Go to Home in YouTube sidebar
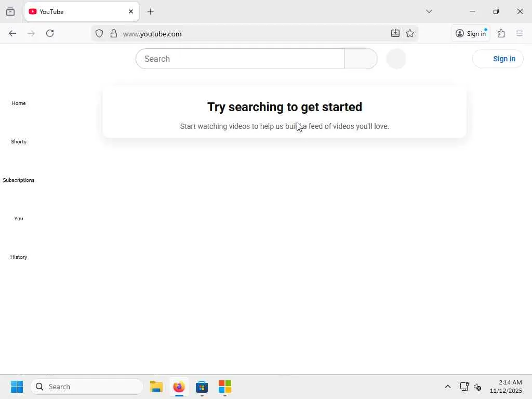532x399 pixels. [19, 103]
